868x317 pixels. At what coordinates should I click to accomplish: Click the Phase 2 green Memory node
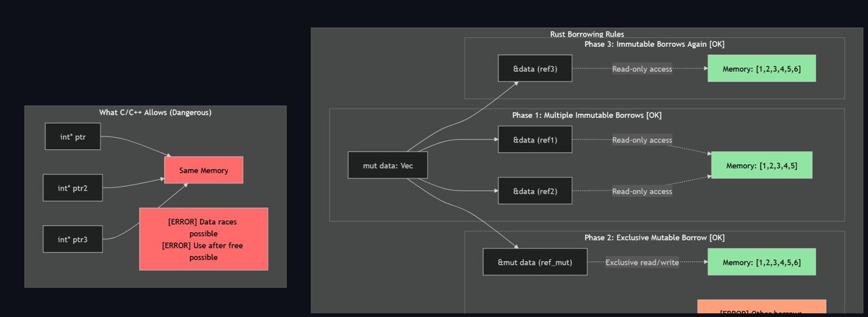762,262
